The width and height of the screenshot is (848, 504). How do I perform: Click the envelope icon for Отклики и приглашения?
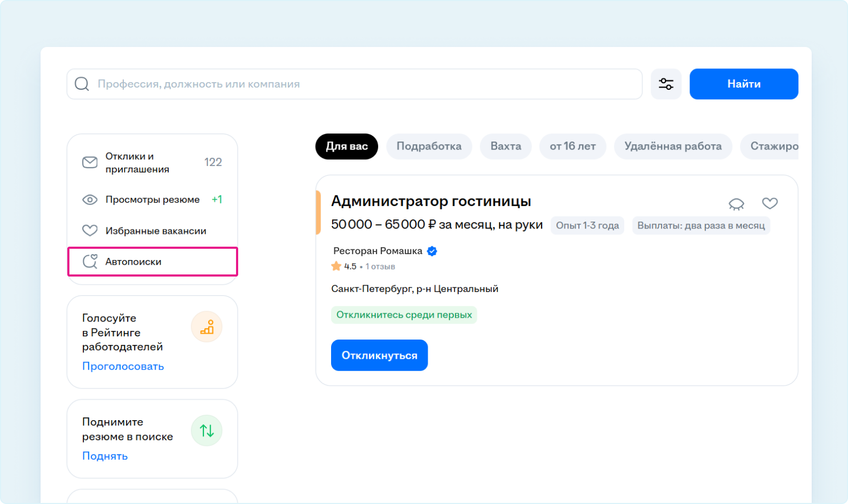click(90, 162)
